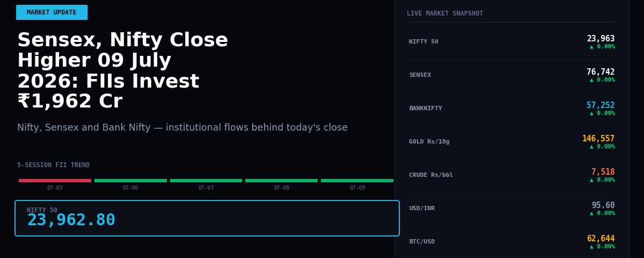Click the green up arrow under SENSEX value

[x=592, y=80]
